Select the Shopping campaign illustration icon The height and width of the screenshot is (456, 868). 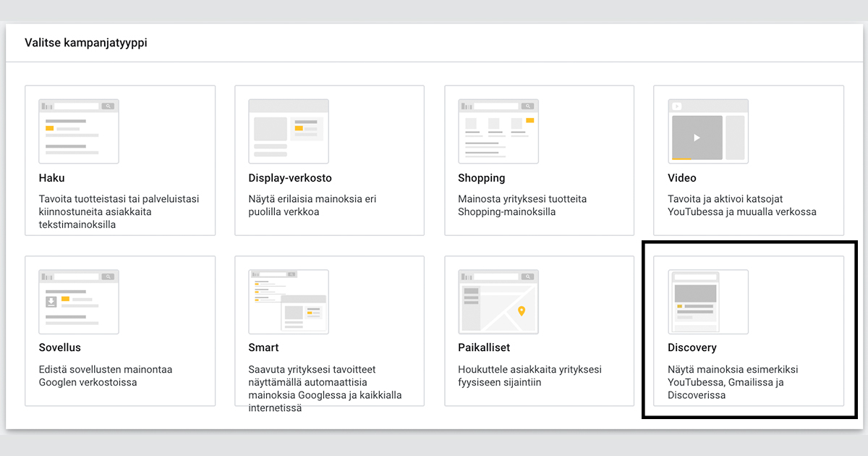(498, 131)
